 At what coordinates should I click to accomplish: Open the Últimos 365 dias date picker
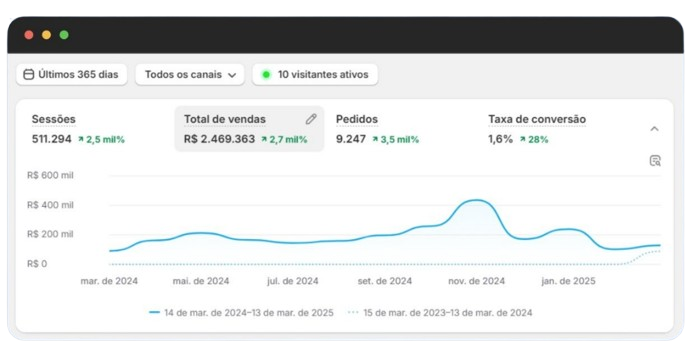pyautogui.click(x=71, y=74)
